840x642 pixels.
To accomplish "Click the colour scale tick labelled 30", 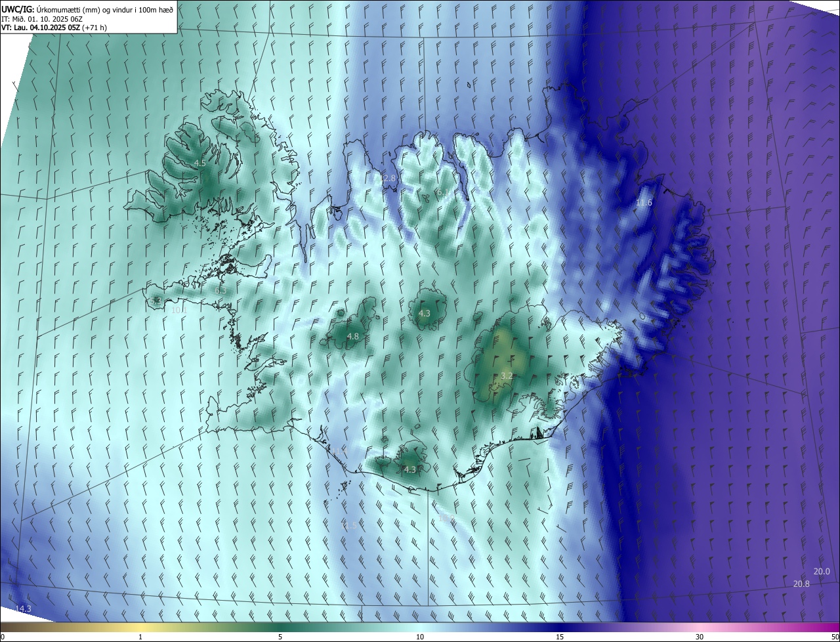I will coord(700,637).
